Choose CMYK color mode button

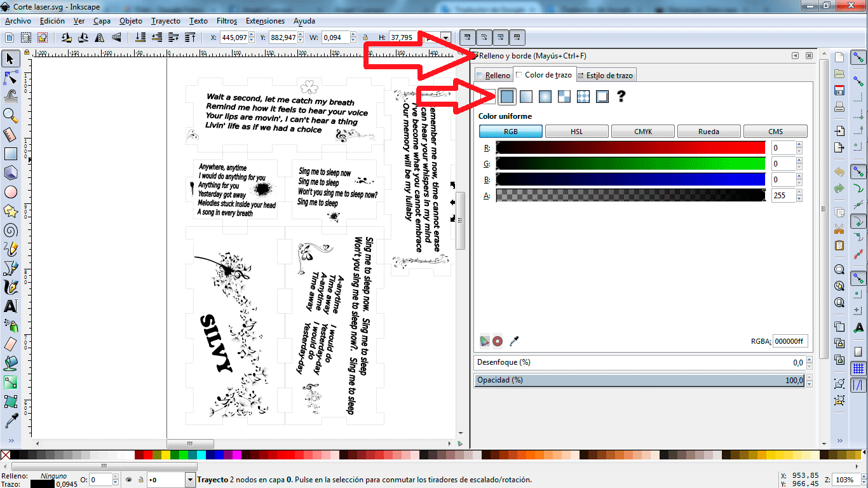(642, 132)
